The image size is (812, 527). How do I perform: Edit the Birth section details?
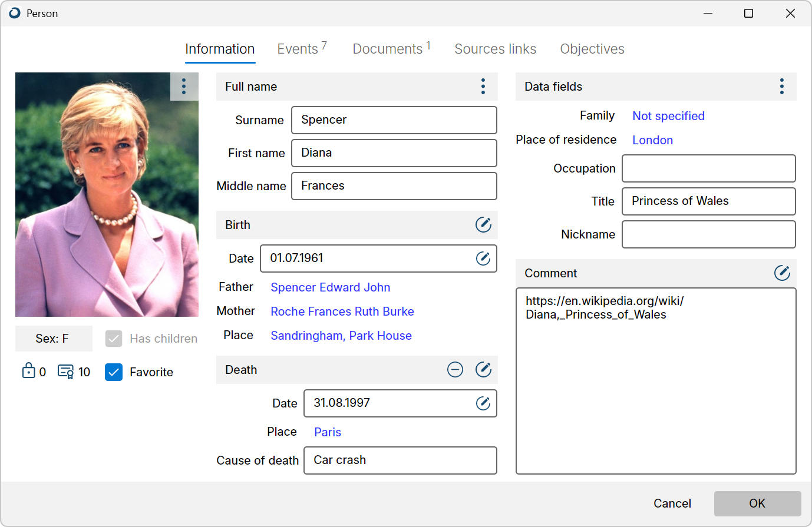point(483,225)
